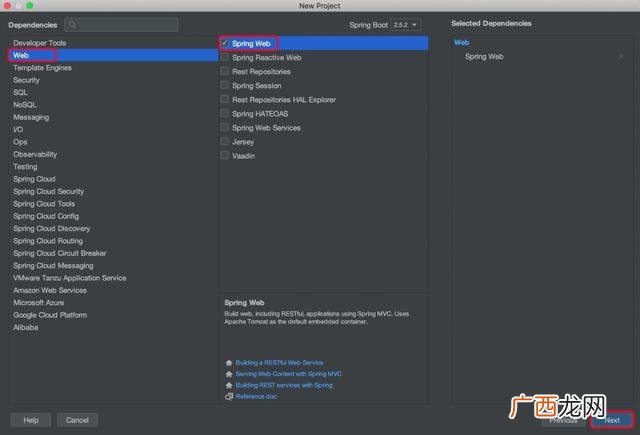Remove Spring Web from selected dependencies
The image size is (640, 435).
pyautogui.click(x=621, y=57)
